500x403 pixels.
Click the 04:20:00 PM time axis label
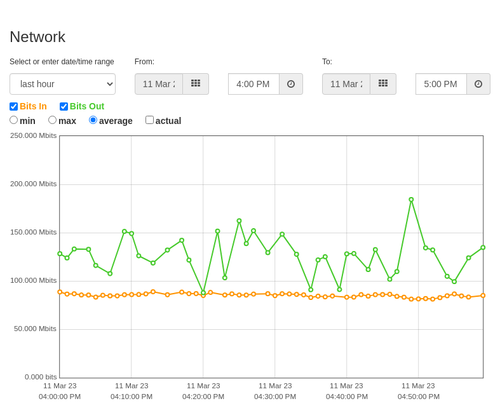click(203, 397)
